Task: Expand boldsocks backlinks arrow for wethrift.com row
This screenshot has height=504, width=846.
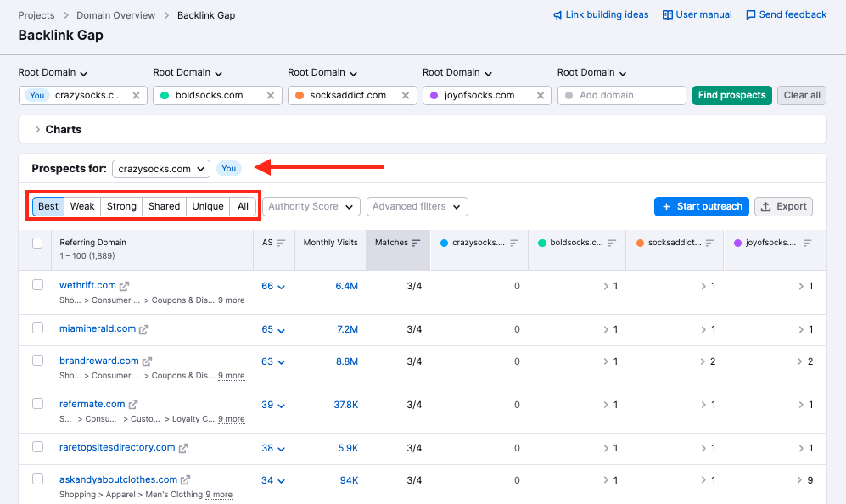Action: pyautogui.click(x=606, y=287)
